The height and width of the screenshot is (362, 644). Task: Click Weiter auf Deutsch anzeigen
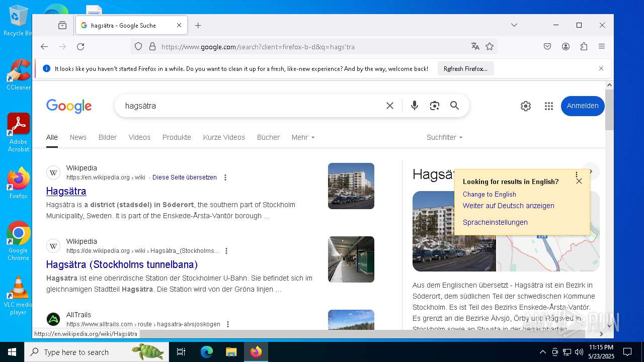tap(509, 206)
